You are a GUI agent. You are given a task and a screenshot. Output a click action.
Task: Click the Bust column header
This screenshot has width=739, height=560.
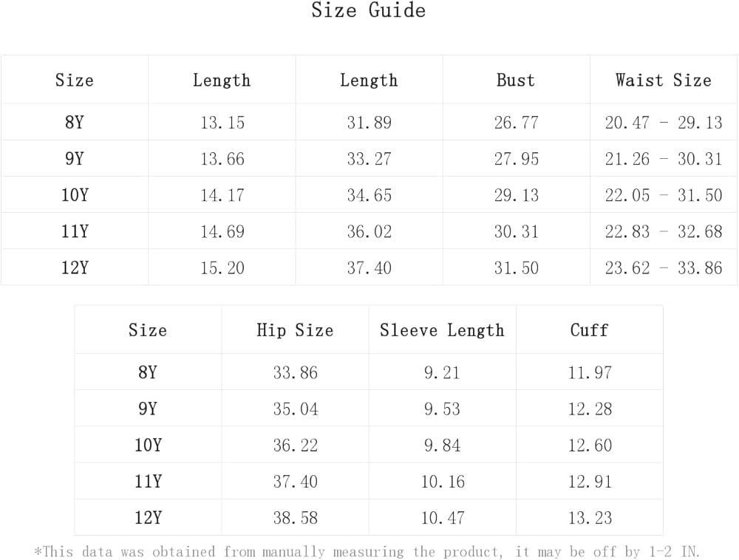[515, 80]
